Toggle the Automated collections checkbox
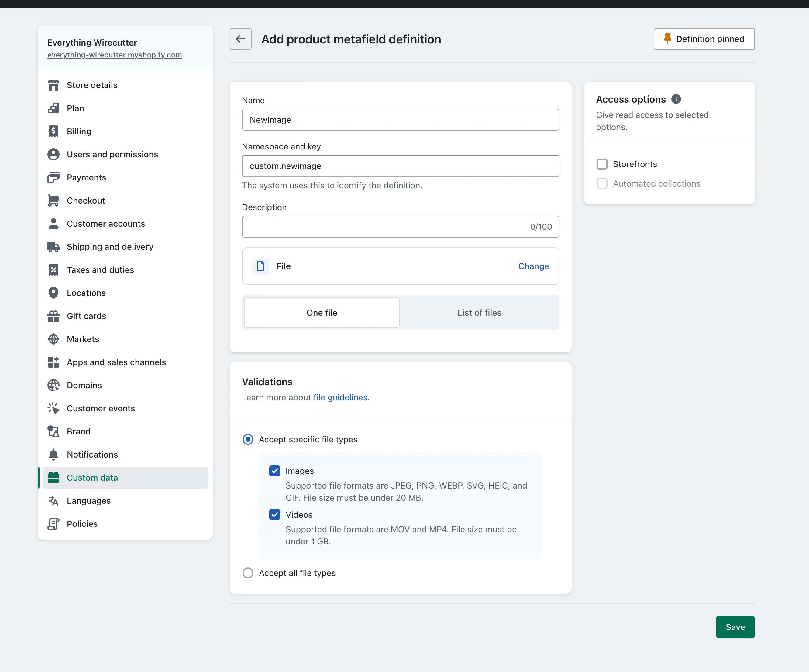The width and height of the screenshot is (809, 672). (x=602, y=184)
